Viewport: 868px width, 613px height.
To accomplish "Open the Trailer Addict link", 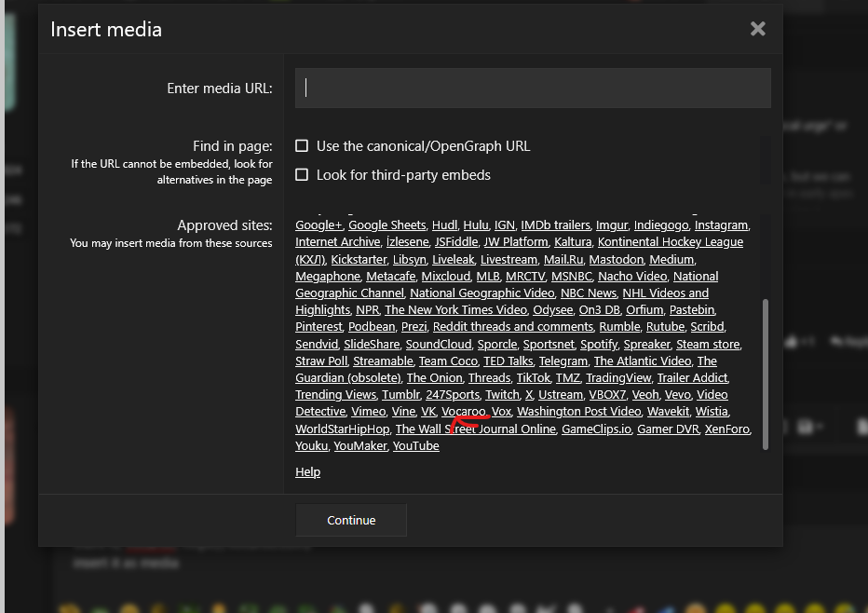I will (692, 377).
